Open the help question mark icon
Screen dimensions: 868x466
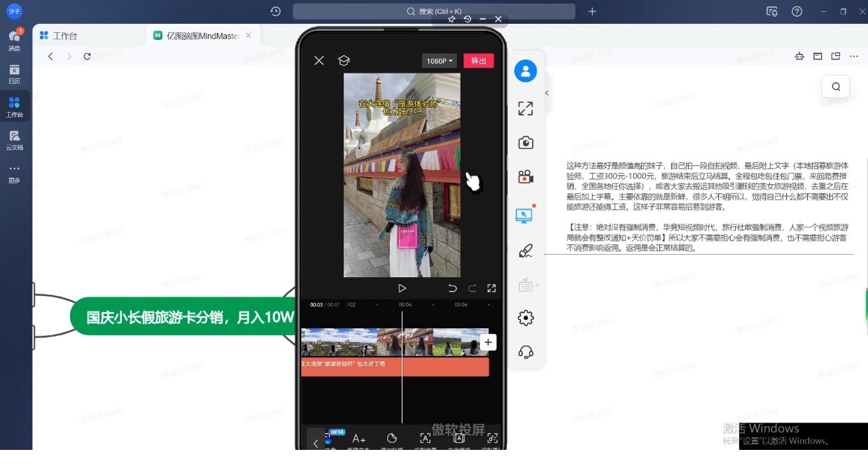click(797, 11)
